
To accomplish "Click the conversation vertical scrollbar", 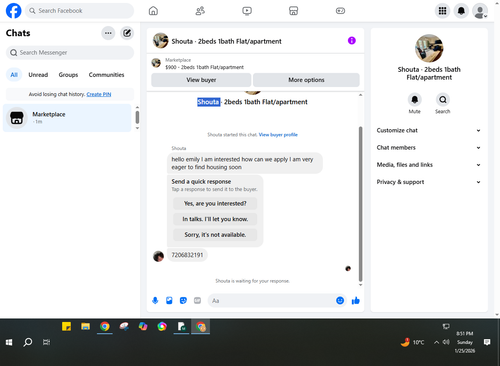I will (360, 203).
